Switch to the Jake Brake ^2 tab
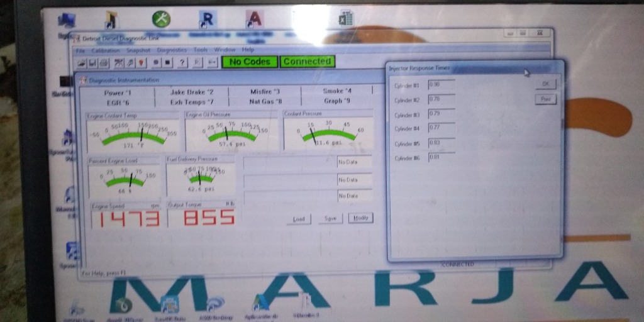 [x=191, y=92]
